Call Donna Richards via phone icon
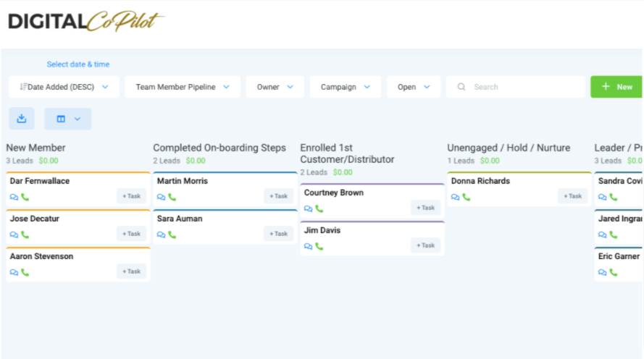Image resolution: width=644 pixels, height=359 pixels. [467, 197]
